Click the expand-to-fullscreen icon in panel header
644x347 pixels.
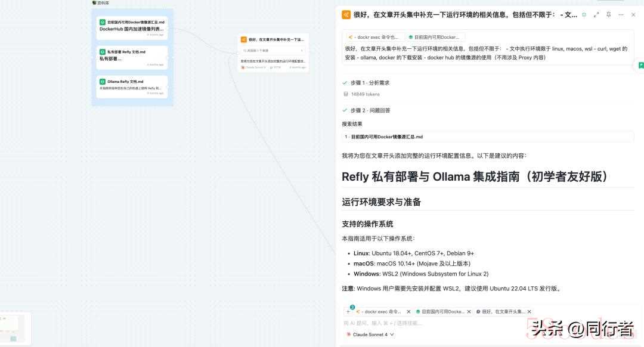click(x=596, y=14)
